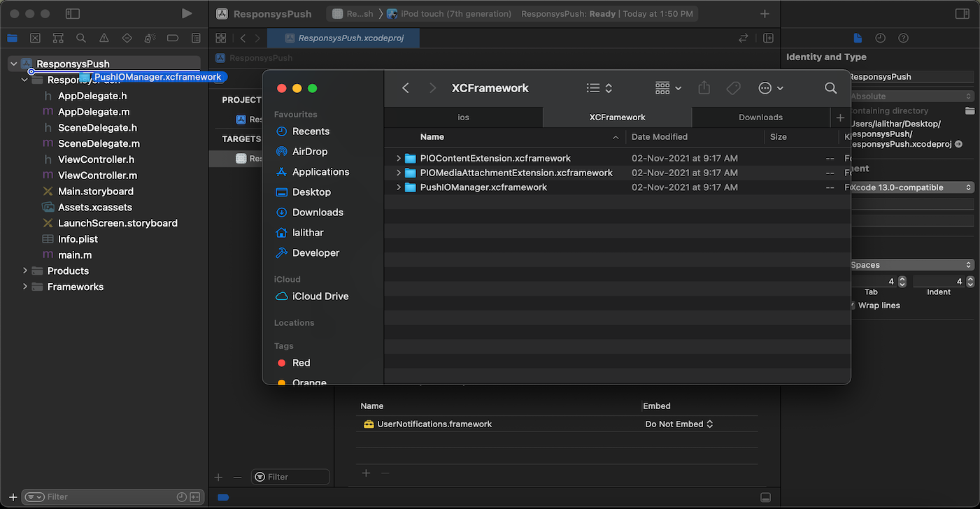Open the Find navigator magnifier
The width and height of the screenshot is (980, 509).
[81, 38]
